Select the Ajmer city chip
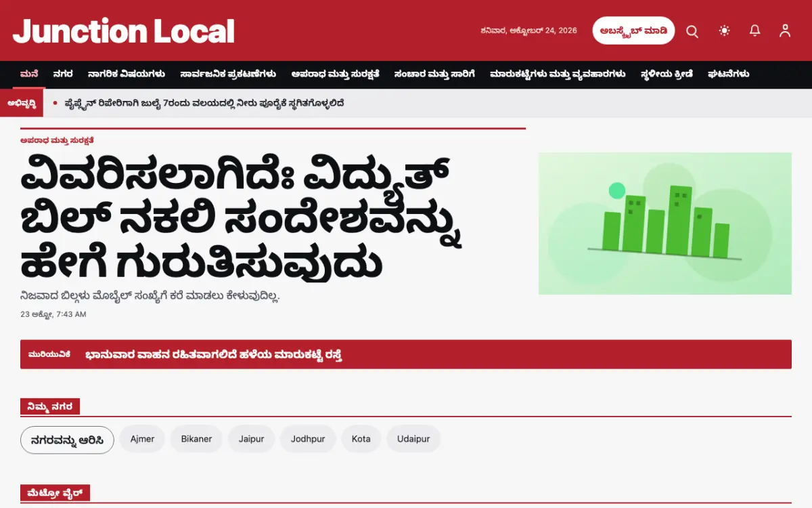 click(142, 439)
